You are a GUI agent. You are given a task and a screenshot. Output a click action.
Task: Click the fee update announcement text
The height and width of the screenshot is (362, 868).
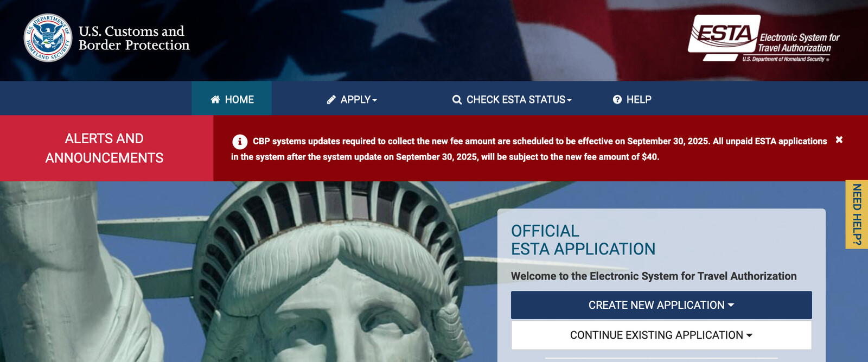click(529, 149)
